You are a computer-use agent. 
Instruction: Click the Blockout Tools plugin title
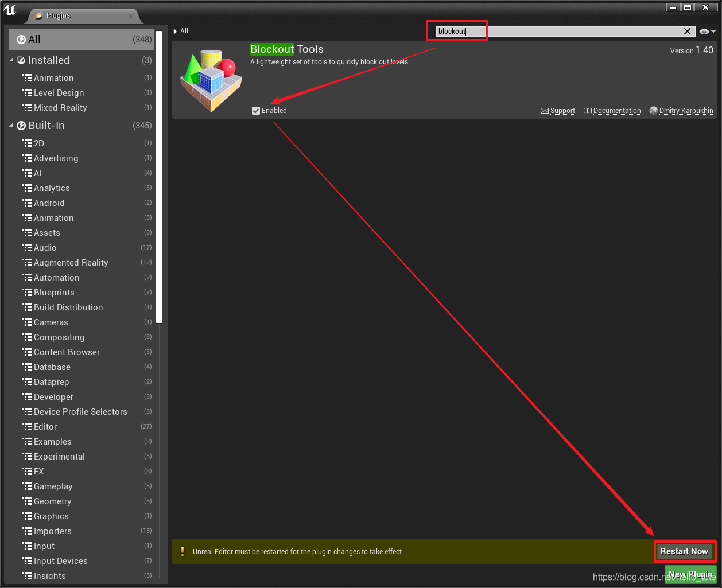pos(287,49)
